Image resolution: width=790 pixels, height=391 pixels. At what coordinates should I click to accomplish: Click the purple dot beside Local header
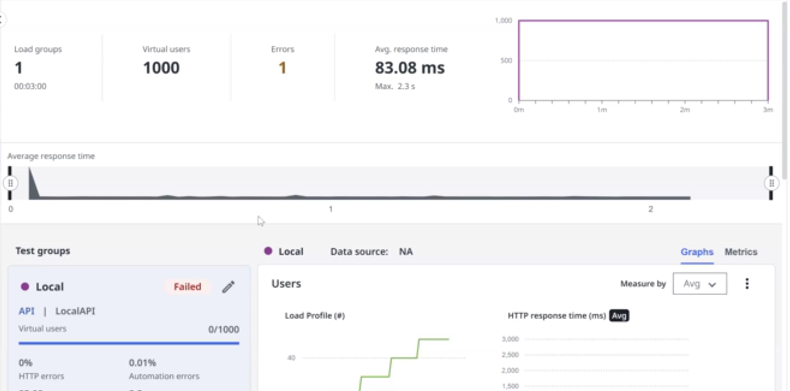point(268,251)
